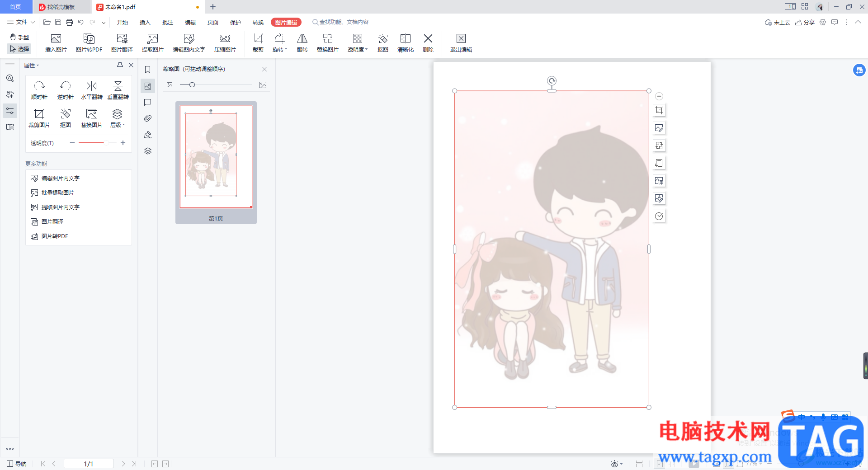Expand the Properties (属性) panel dropdown
The image size is (868, 470).
pos(32,66)
